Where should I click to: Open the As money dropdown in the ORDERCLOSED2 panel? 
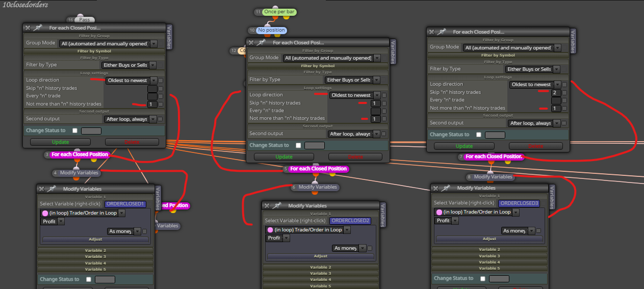point(349,248)
